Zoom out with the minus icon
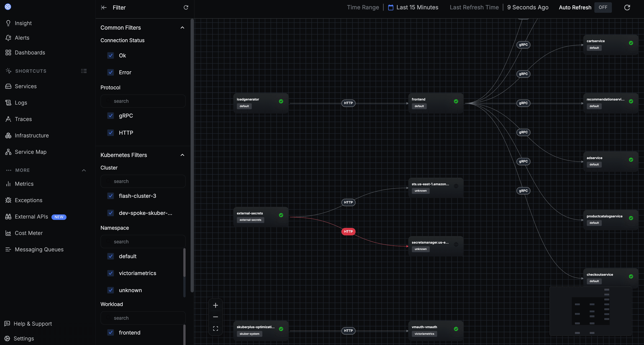Viewport: 644px width, 345px height. [x=215, y=317]
